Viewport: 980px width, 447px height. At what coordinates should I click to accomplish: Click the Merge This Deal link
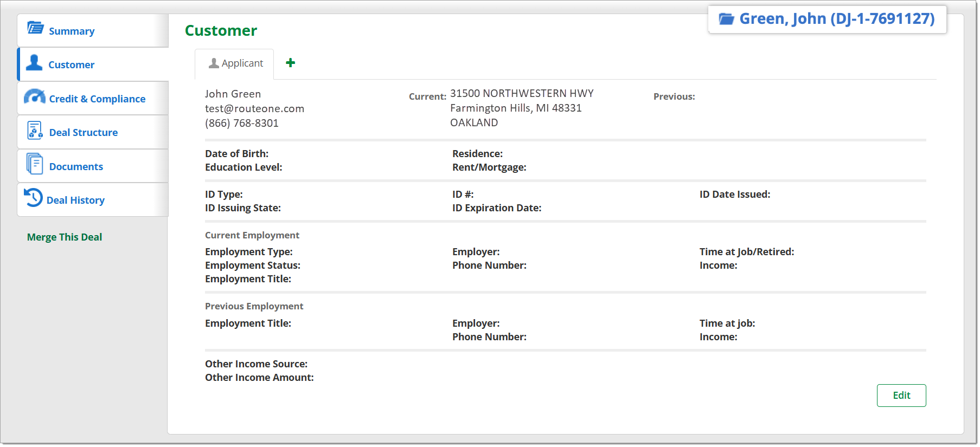[x=65, y=237]
